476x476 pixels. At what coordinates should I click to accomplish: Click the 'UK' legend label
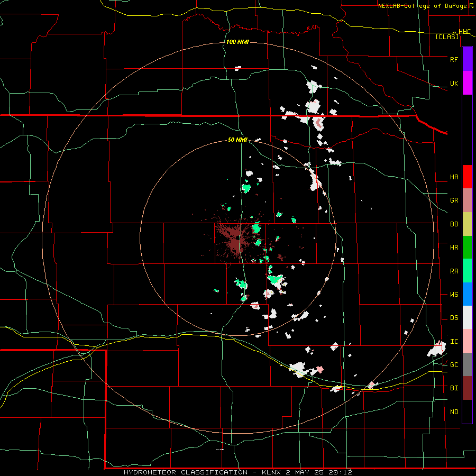(454, 83)
